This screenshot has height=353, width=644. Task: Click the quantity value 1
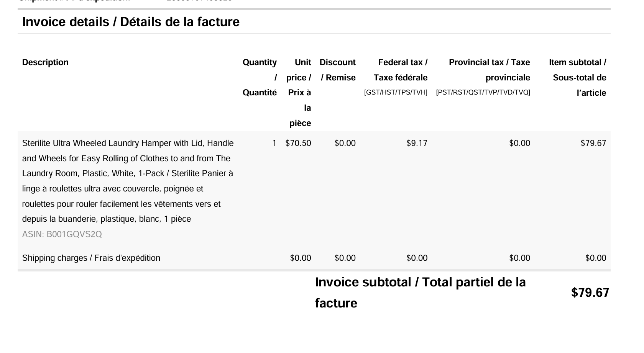click(x=274, y=143)
